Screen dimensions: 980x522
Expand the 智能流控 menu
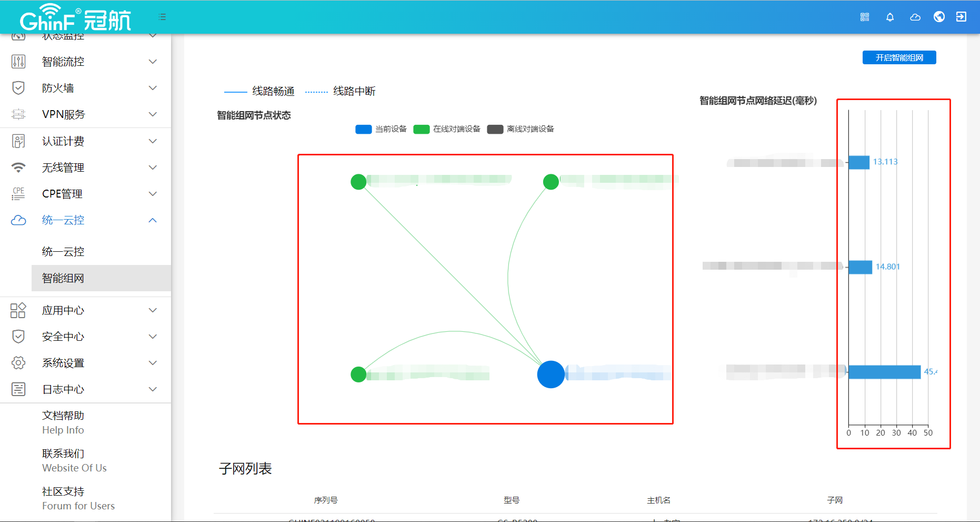84,62
